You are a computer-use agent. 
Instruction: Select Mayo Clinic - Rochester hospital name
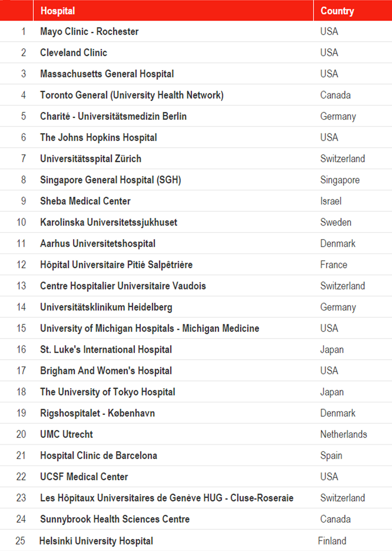(x=89, y=32)
